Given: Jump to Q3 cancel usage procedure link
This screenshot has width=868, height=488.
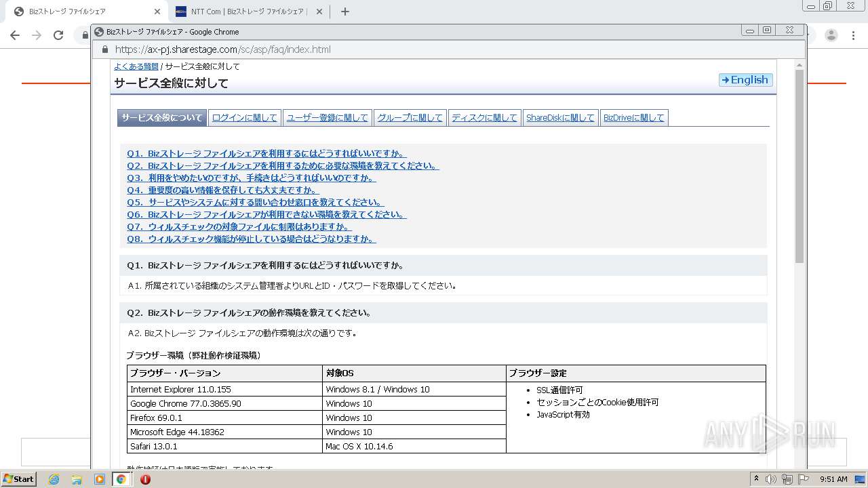Looking at the screenshot, I should tap(252, 178).
